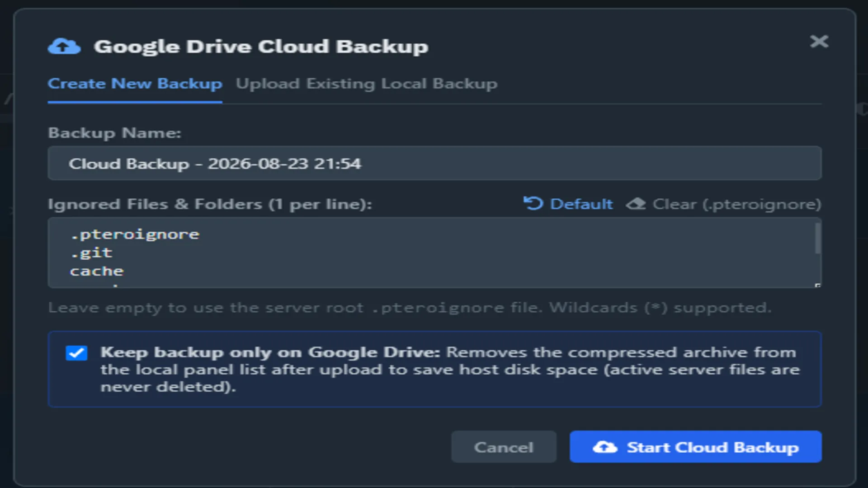The width and height of the screenshot is (868, 488).
Task: Click the cache entry in ignored files
Action: [97, 271]
